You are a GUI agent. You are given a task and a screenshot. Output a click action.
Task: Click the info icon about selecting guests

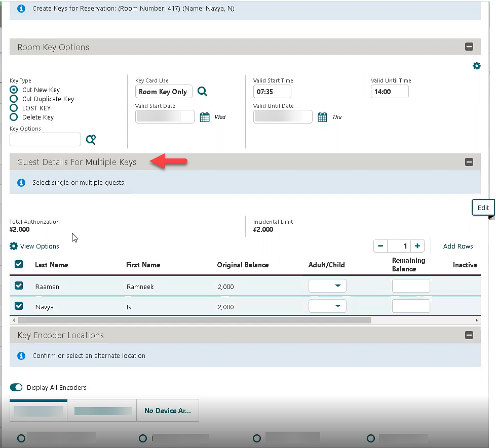[21, 183]
